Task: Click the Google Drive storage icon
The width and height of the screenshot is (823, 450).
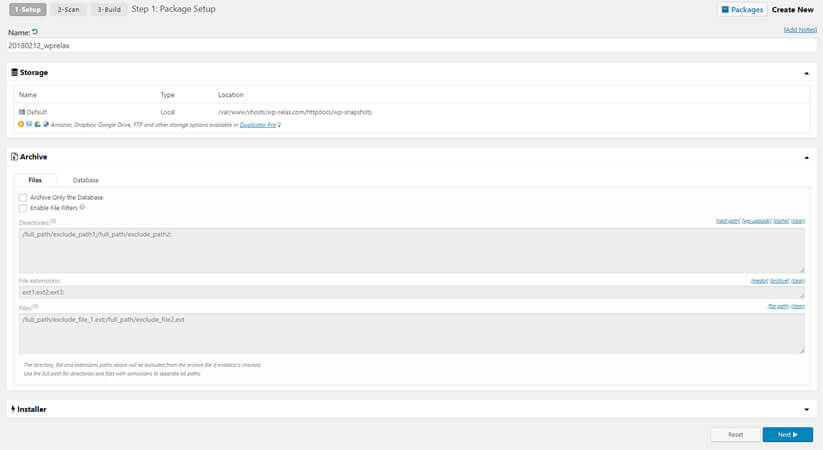Action: click(x=38, y=124)
